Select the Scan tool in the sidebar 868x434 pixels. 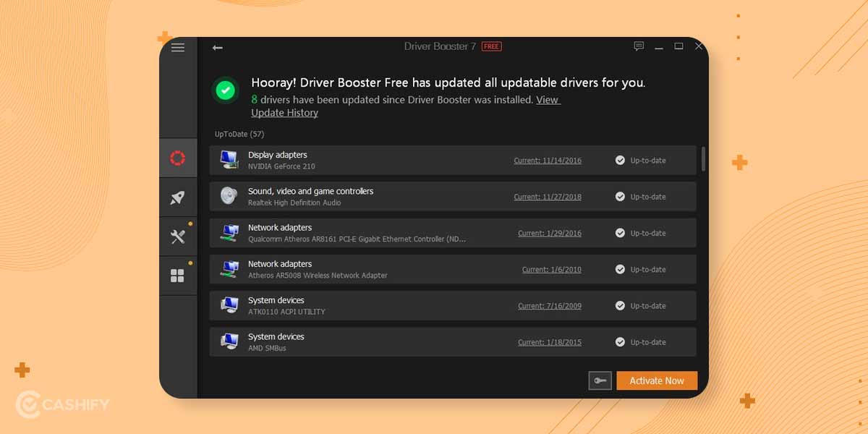tap(177, 158)
